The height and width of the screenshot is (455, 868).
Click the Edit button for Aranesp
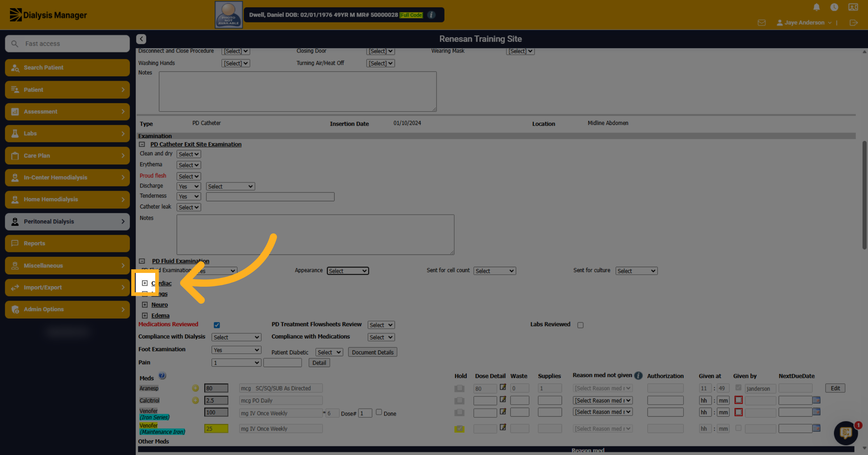pyautogui.click(x=835, y=388)
